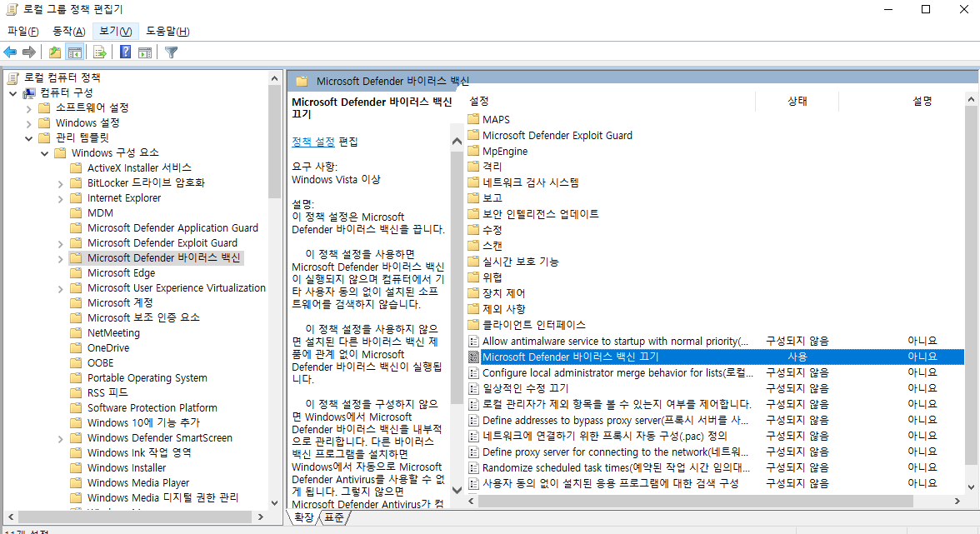Click the 위협 folder icon in list

coord(473,277)
